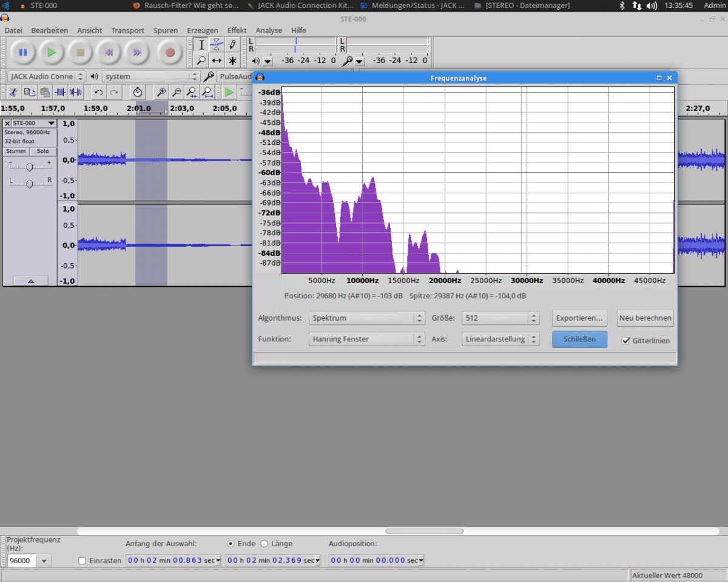
Task: Close the STE-000 track with its X
Action: 7,123
